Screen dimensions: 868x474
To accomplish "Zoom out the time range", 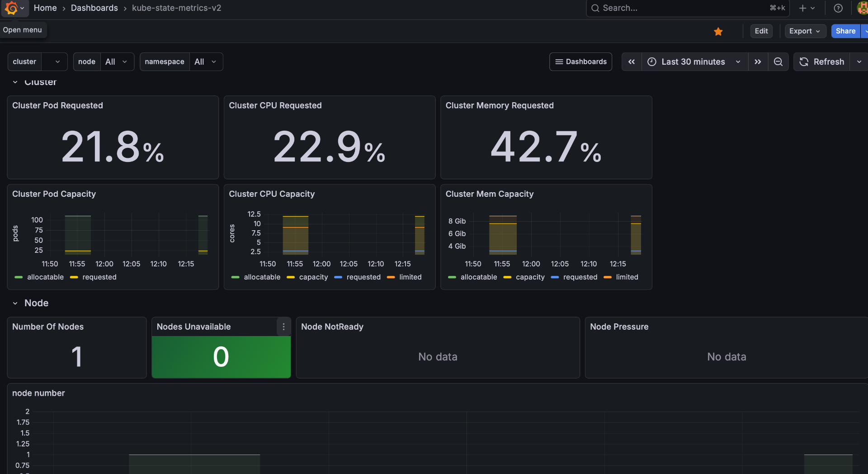I will tap(778, 62).
